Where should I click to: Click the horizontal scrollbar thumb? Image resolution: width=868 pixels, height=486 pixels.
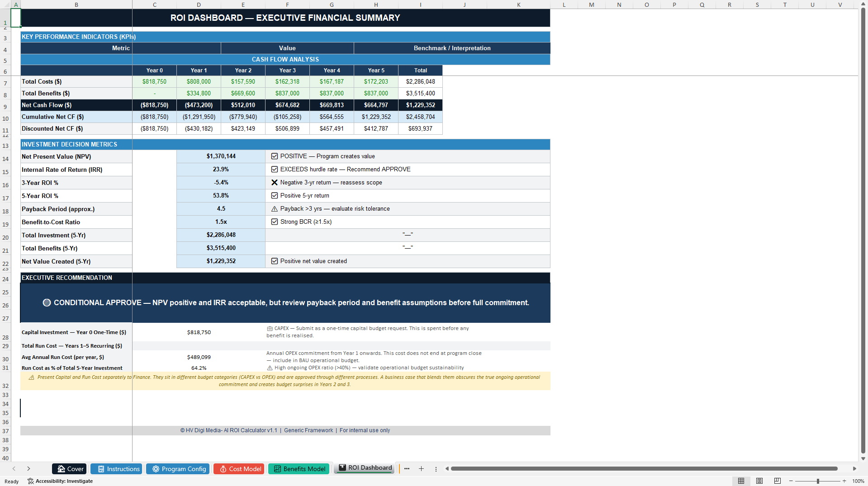644,469
